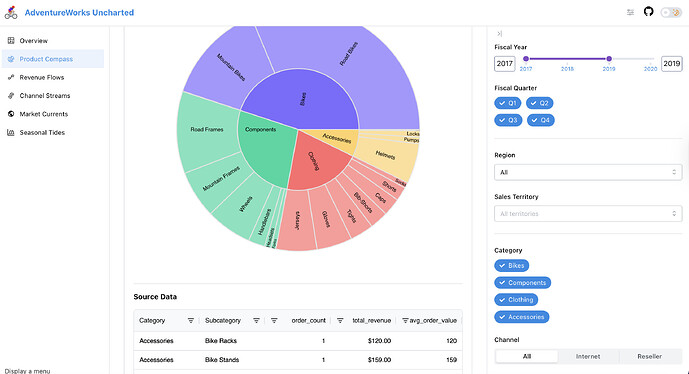Open the avg_order_value column filter icon
689x374 pixels.
click(405, 321)
